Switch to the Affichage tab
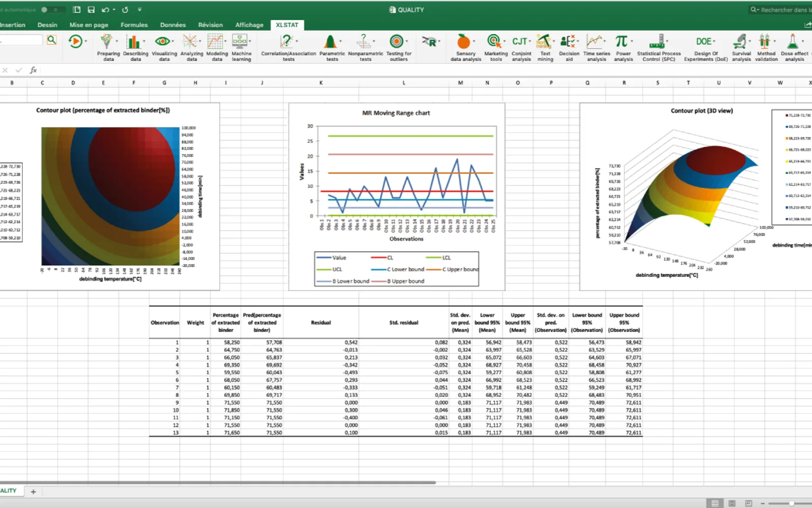The image size is (812, 508). (x=249, y=25)
